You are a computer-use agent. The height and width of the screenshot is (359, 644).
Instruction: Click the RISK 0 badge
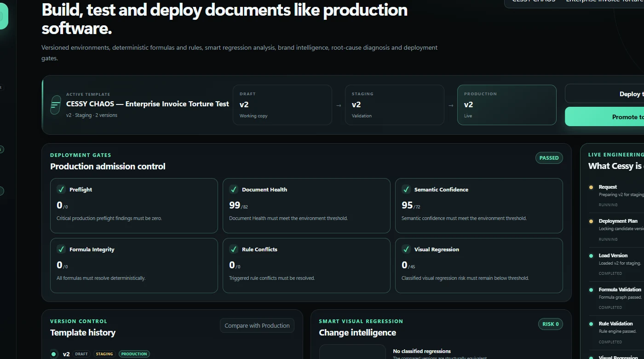(551, 324)
